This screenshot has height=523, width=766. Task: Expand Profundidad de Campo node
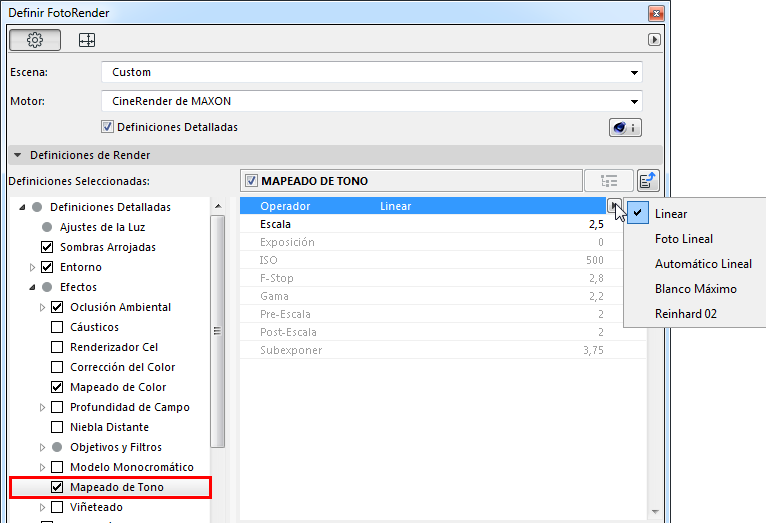[x=43, y=407]
